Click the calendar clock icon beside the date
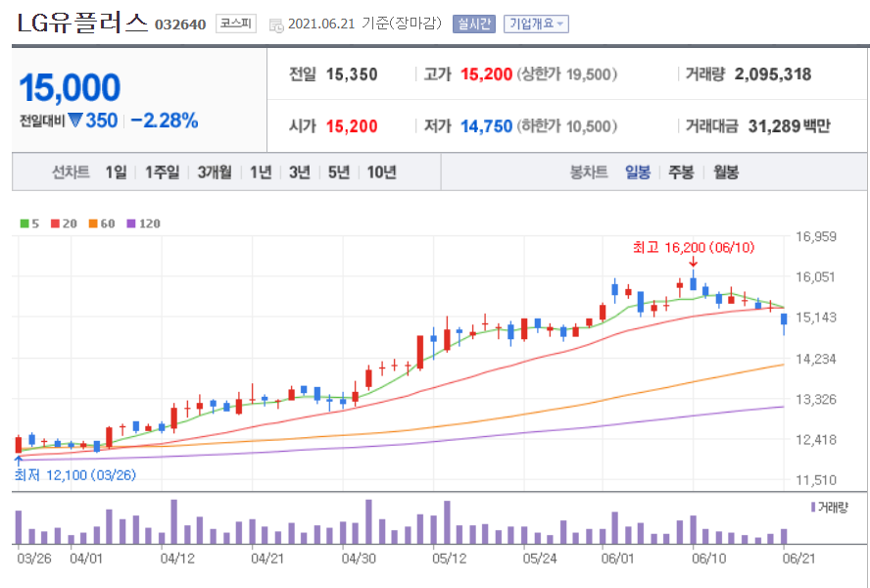The width and height of the screenshot is (870, 588). pyautogui.click(x=276, y=24)
